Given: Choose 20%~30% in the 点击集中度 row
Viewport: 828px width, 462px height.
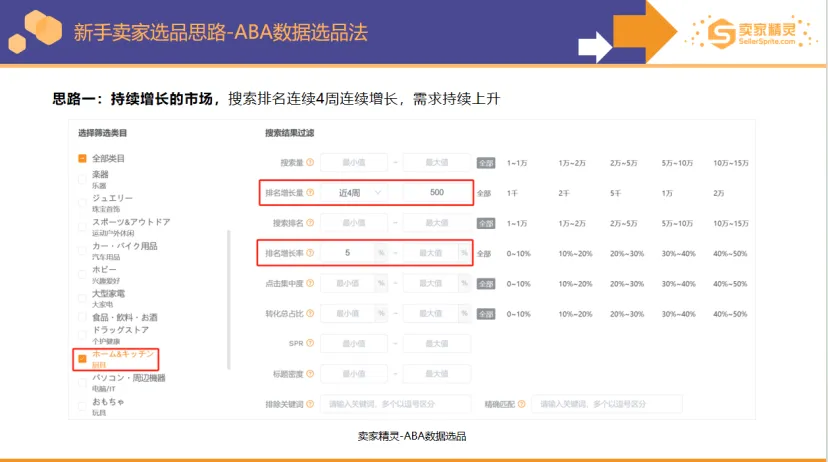Looking at the screenshot, I should [627, 284].
